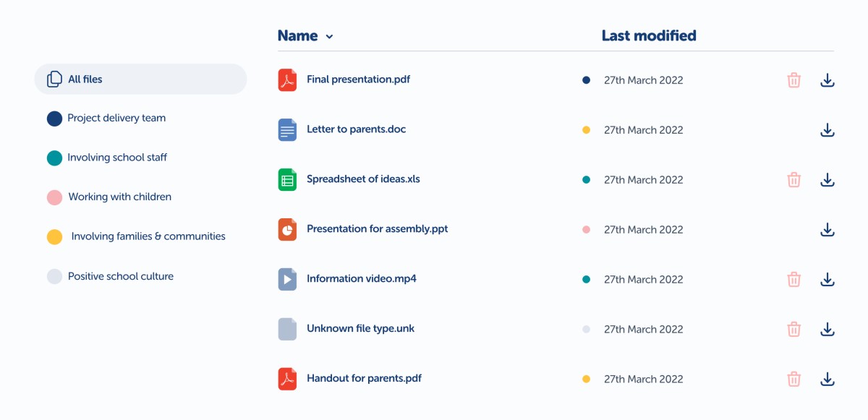Click the Last modified column header
868x420 pixels.
[648, 35]
